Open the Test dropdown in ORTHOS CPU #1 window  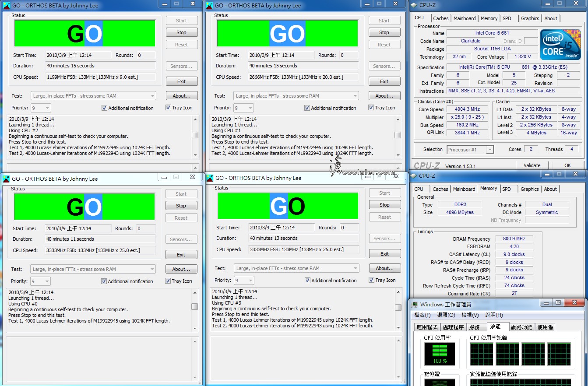pyautogui.click(x=296, y=96)
